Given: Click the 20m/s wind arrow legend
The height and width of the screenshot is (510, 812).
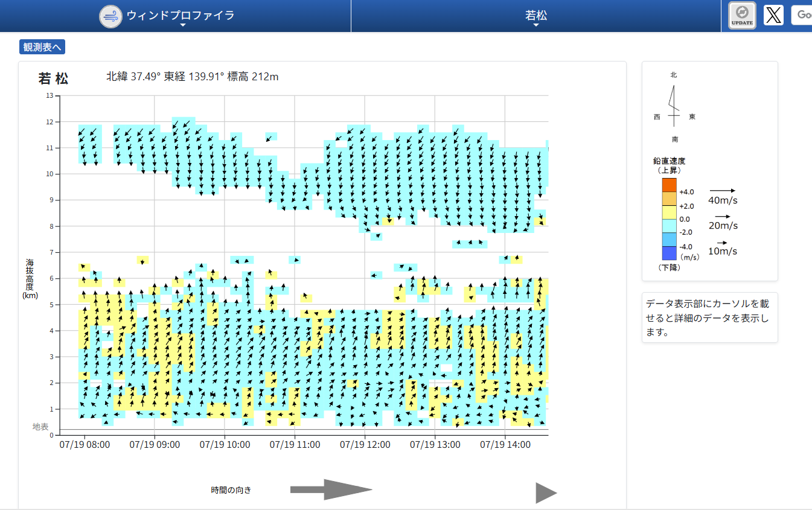Looking at the screenshot, I should click(x=723, y=221).
